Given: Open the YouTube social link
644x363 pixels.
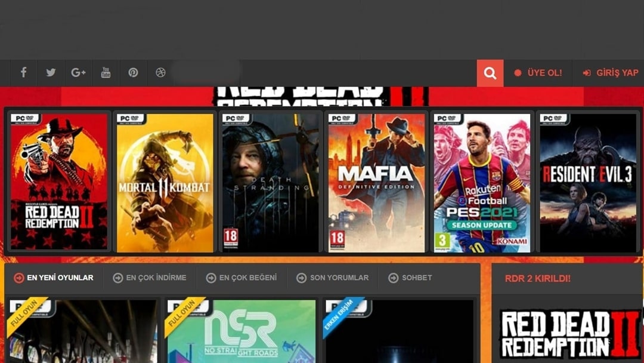Looking at the screenshot, I should (106, 73).
